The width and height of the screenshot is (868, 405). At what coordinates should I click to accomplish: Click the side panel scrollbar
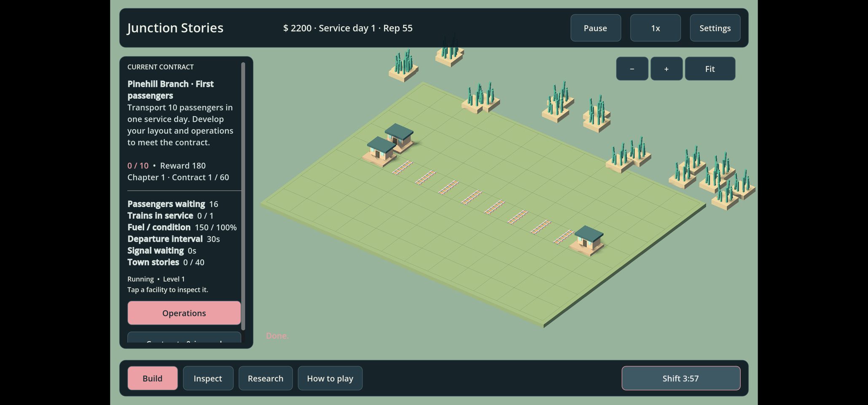243,196
